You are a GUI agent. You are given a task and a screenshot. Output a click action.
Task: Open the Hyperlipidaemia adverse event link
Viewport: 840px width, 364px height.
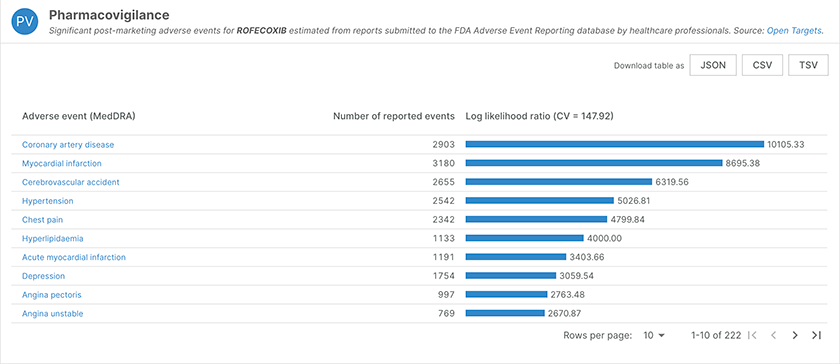[x=52, y=239]
